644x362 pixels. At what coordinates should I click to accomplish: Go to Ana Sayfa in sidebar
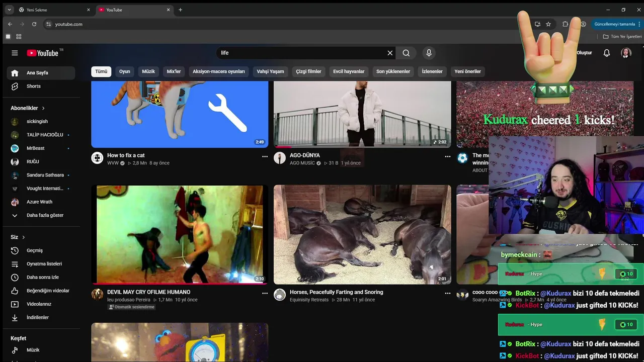tap(41, 73)
